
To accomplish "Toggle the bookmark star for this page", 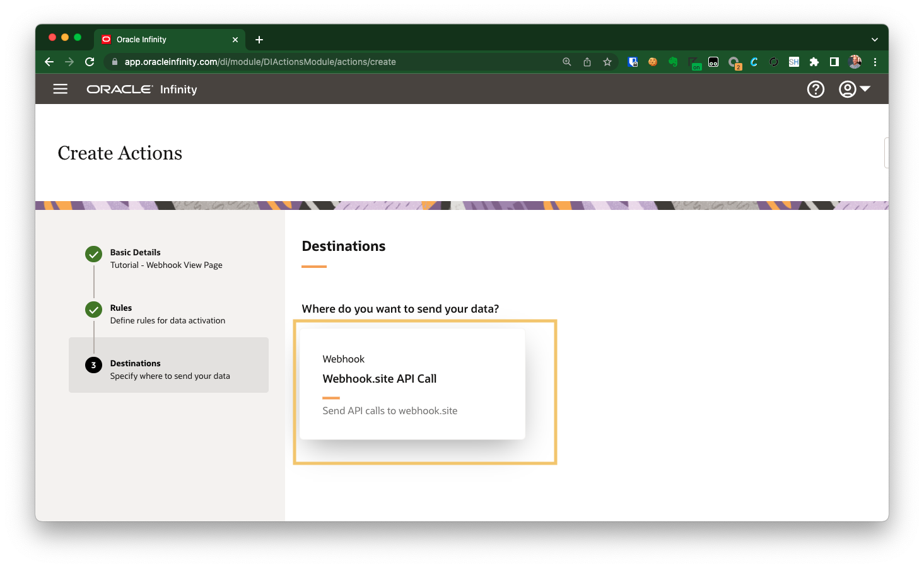I will click(x=607, y=62).
